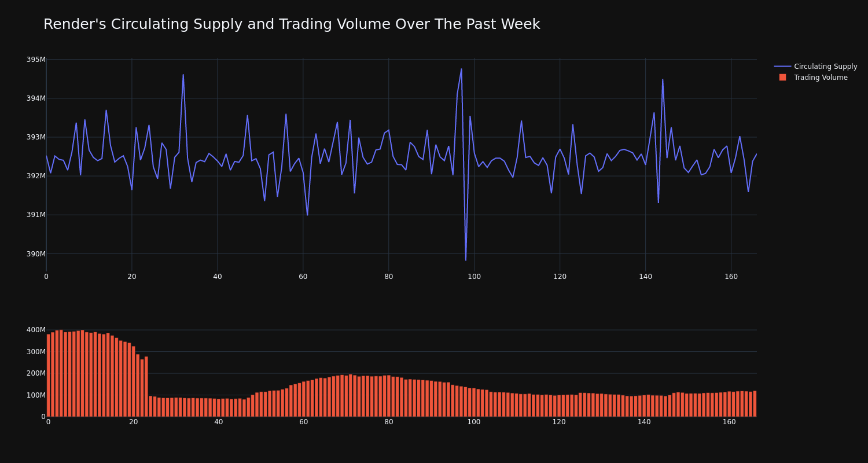This screenshot has height=463, width=868.
Task: Click the 395M y-axis label
Action: point(36,60)
